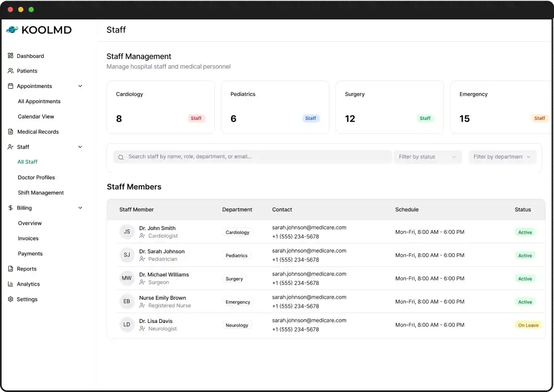Click the JS avatar for Dr. John Smith
The width and height of the screenshot is (554, 392).
127,232
